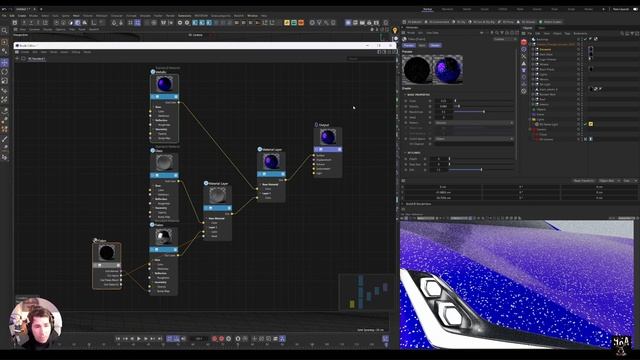Collapse the Base group on the Metallic node

(x=153, y=107)
